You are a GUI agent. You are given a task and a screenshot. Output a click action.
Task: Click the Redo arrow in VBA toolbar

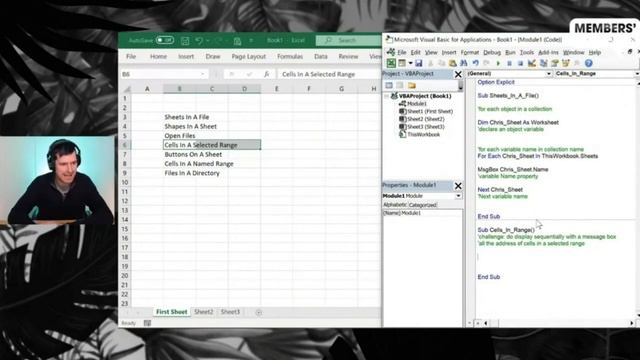486,63
